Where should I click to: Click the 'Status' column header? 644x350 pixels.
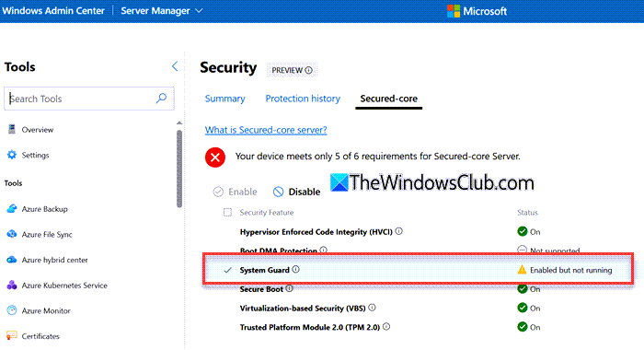[x=527, y=212]
